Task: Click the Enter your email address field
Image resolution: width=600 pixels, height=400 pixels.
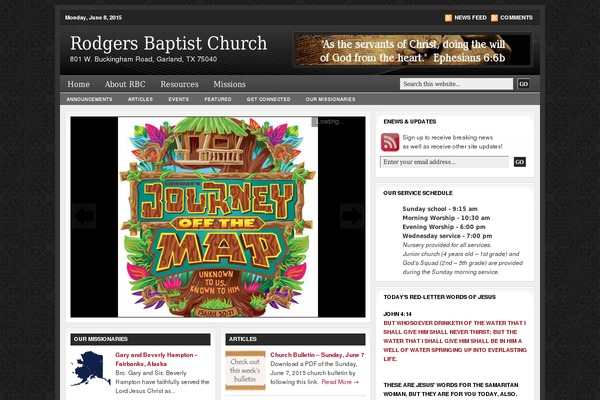Action: 444,162
